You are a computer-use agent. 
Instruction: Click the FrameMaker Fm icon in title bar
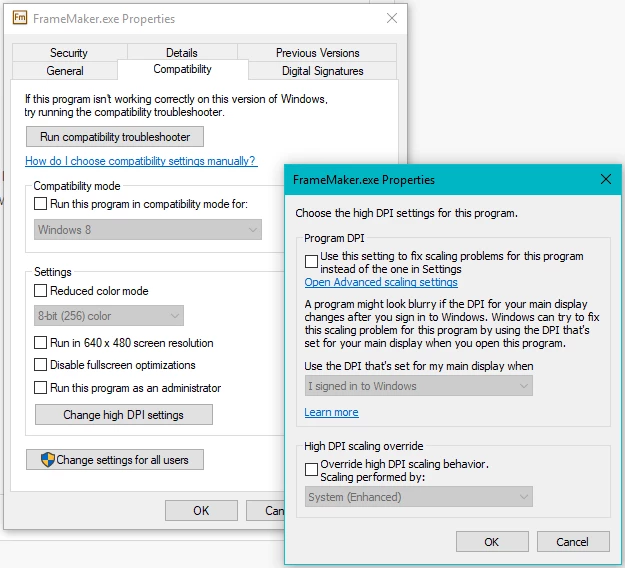pos(20,18)
